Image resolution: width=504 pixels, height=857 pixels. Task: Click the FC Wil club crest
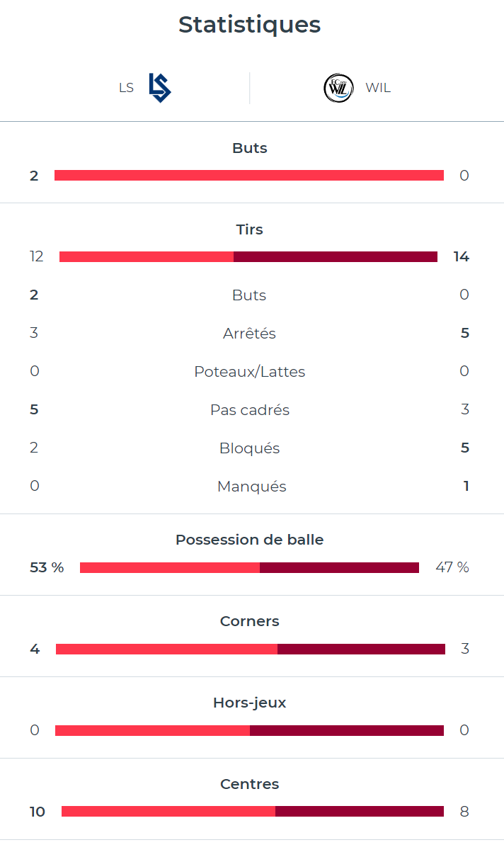tap(338, 89)
